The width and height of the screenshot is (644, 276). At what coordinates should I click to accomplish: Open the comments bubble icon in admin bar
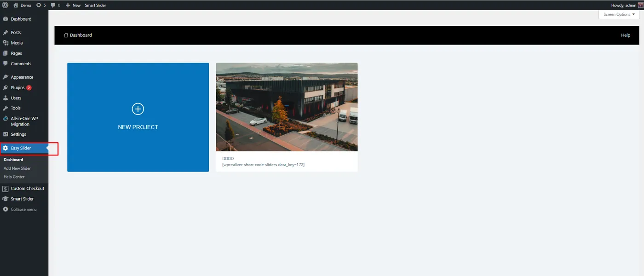[53, 5]
